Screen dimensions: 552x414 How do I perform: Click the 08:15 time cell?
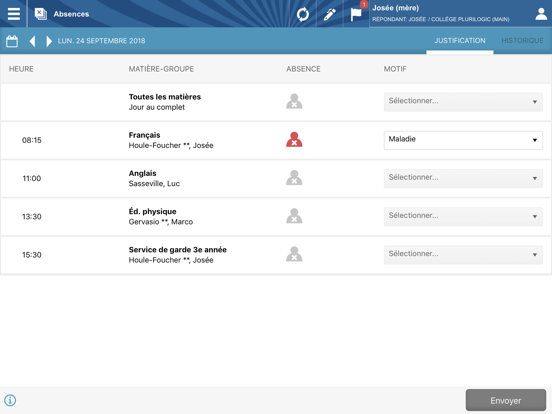32,140
